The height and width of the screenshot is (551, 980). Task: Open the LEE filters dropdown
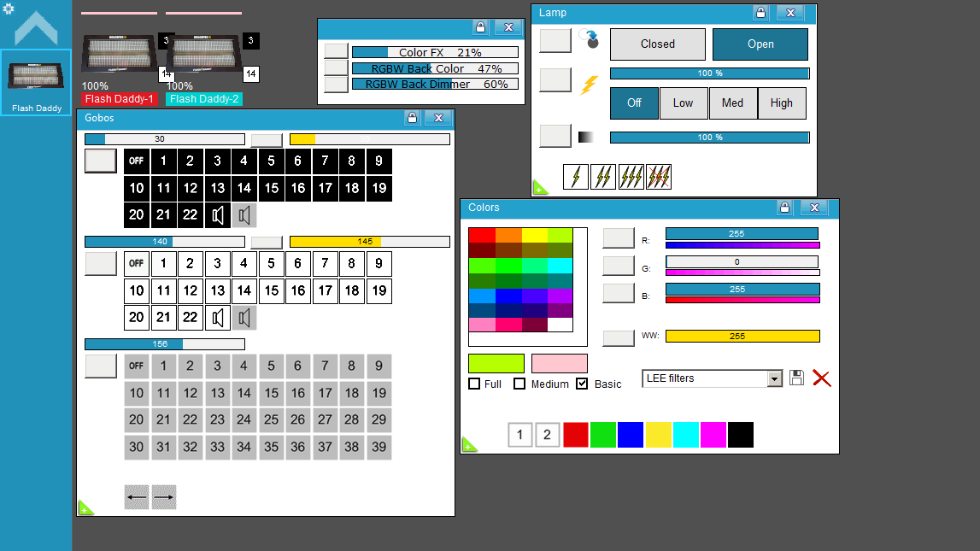pos(774,378)
